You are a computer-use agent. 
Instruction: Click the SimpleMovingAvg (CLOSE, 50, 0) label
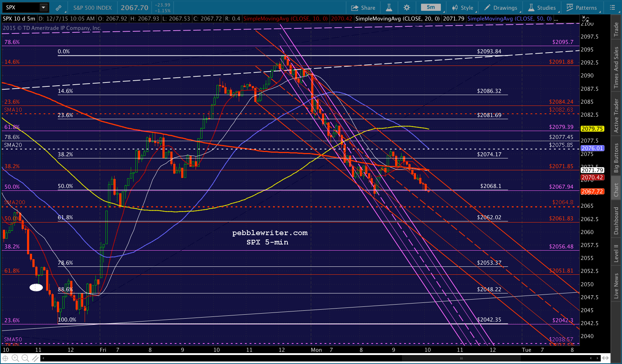(509, 19)
